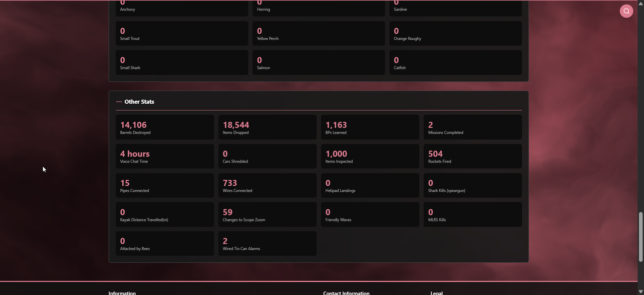
Task: Click the Missions Completed stat card
Action: pos(472,127)
